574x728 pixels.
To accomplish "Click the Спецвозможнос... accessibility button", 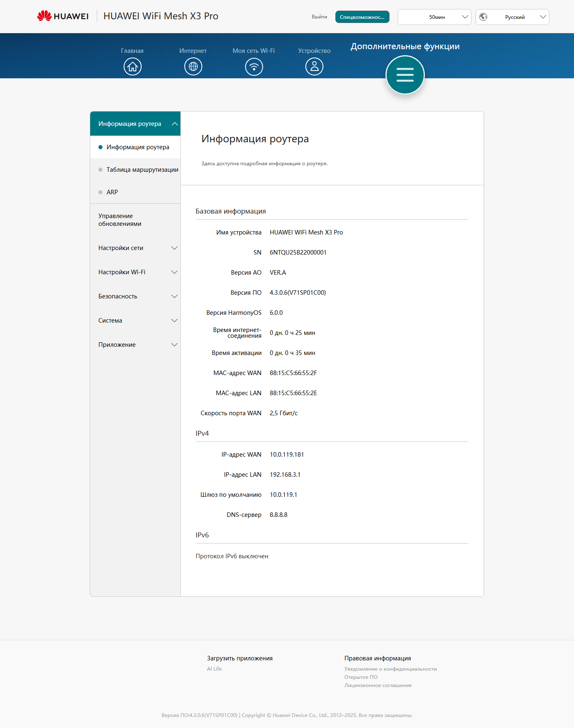I will click(x=362, y=17).
